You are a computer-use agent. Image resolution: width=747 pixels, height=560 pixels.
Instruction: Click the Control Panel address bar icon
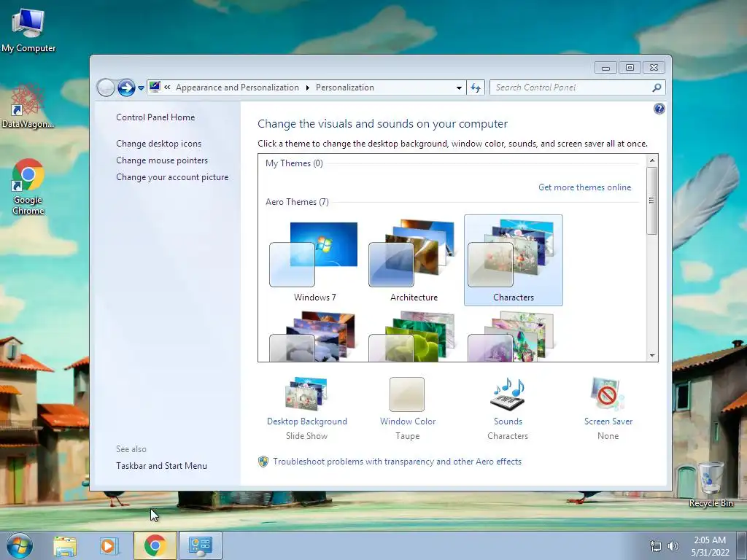click(155, 87)
